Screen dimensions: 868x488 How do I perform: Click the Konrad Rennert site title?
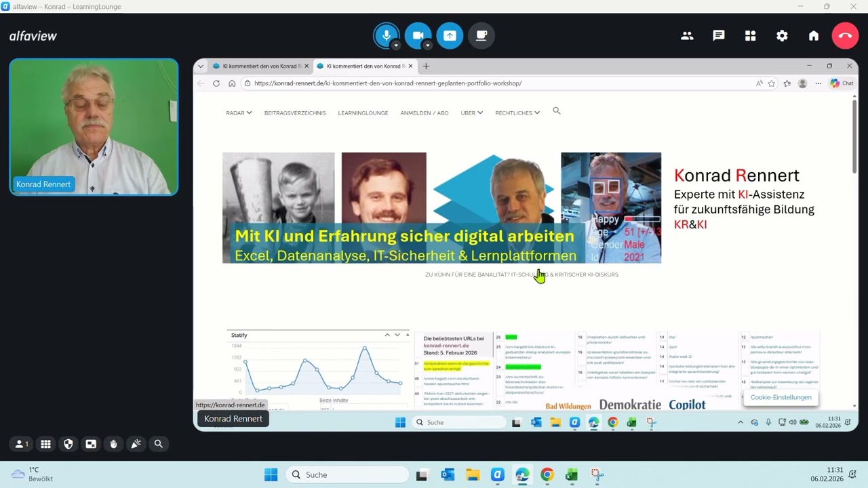click(x=736, y=176)
